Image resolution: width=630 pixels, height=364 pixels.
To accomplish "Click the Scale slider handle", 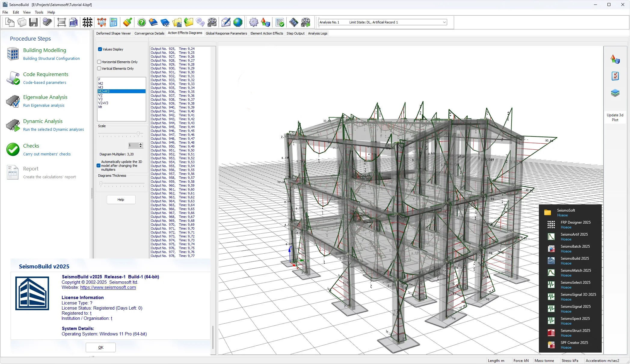I will [x=138, y=133].
